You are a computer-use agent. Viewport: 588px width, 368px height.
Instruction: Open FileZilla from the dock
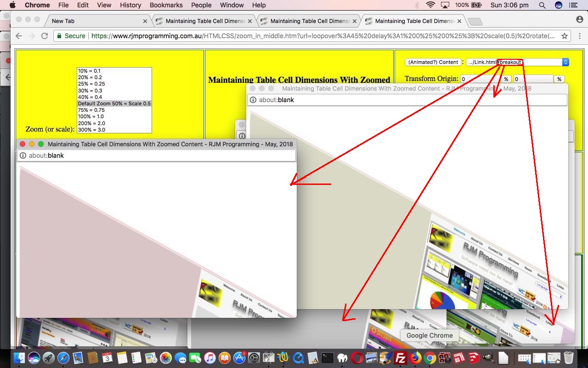[x=401, y=357]
